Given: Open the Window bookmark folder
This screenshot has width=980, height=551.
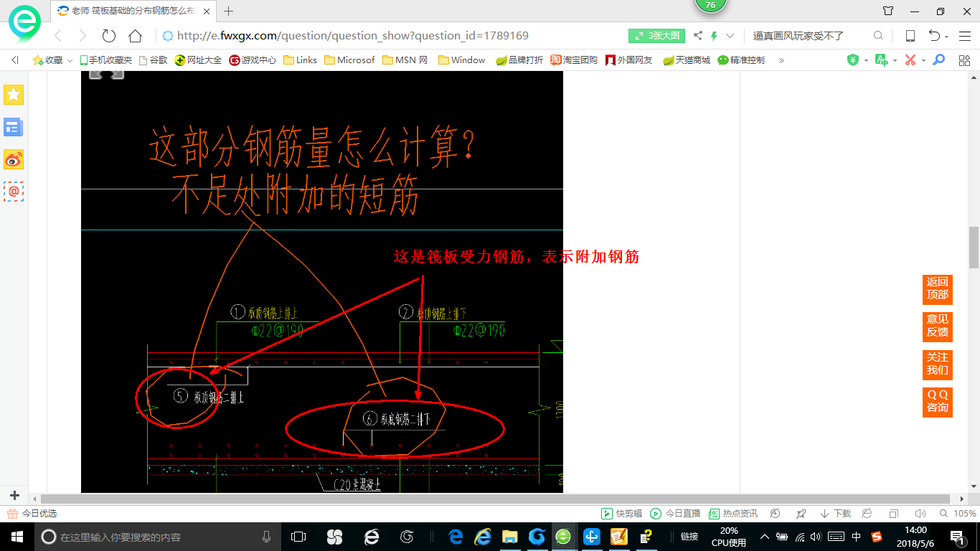Looking at the screenshot, I should pos(461,60).
